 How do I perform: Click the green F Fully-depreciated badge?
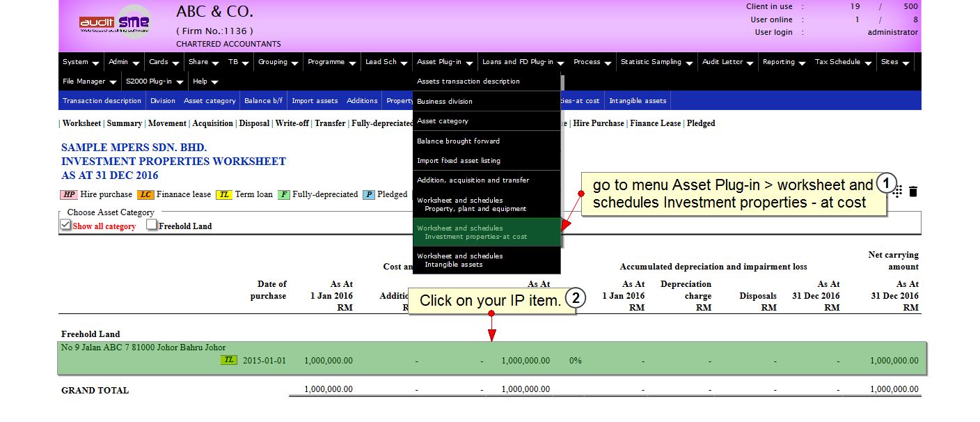point(283,195)
